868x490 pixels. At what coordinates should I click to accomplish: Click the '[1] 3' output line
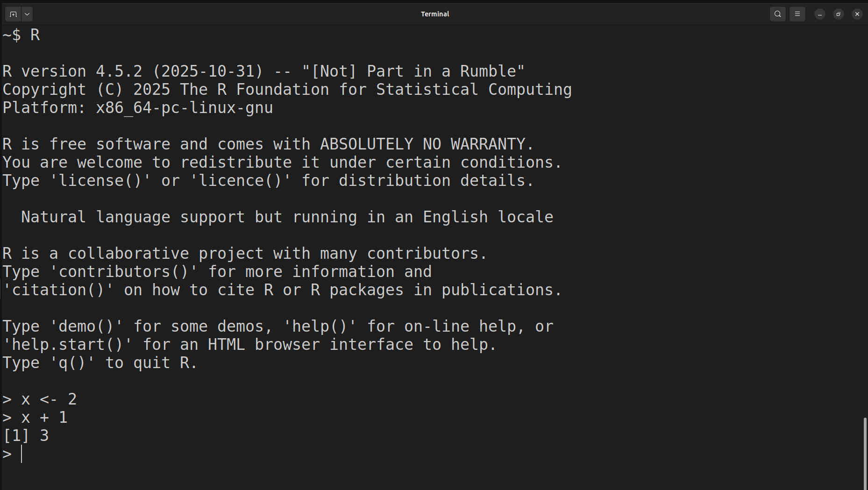click(26, 436)
